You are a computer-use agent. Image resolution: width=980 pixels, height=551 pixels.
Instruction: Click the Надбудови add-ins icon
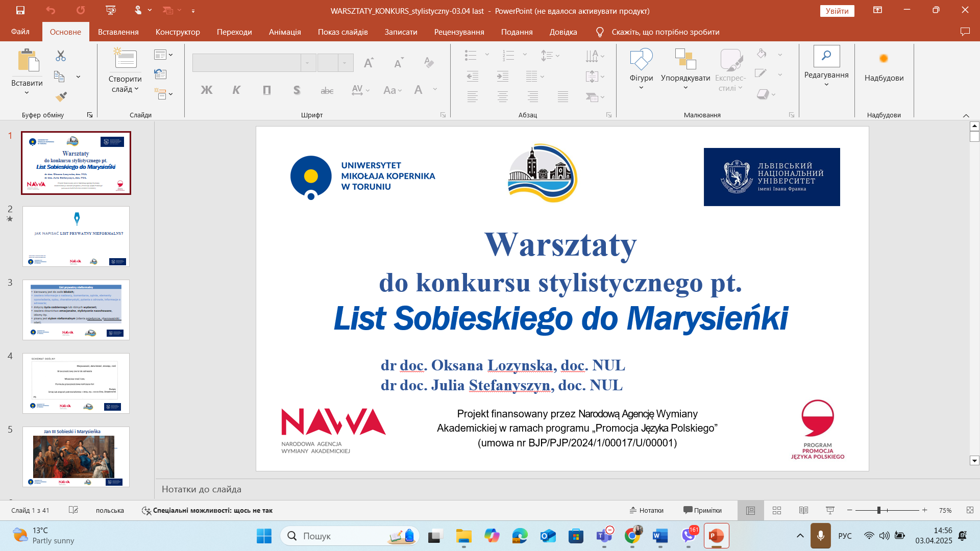click(884, 58)
